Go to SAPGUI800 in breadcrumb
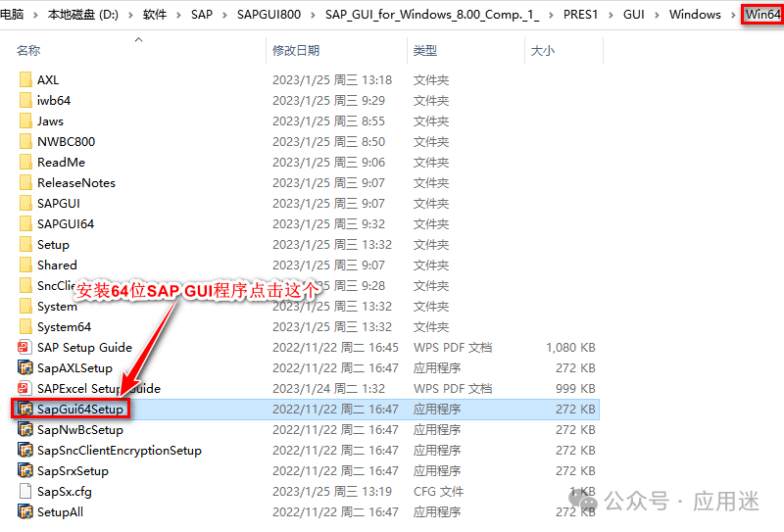784x532 pixels. [x=269, y=15]
